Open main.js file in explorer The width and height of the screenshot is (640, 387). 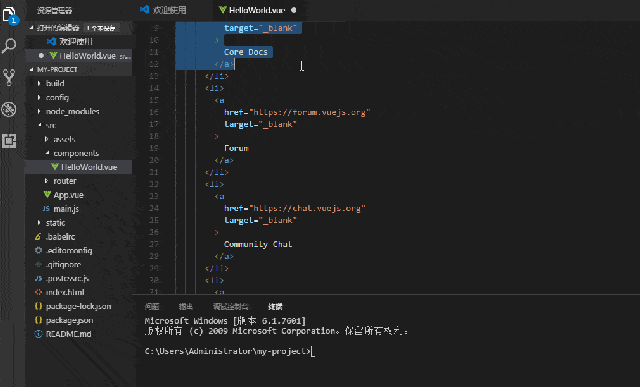click(66, 209)
